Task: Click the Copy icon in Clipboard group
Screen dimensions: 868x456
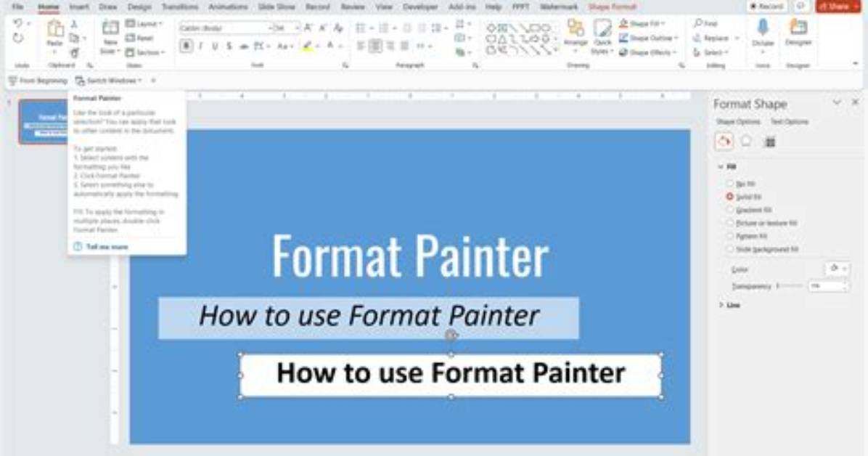Action: pos(74,38)
